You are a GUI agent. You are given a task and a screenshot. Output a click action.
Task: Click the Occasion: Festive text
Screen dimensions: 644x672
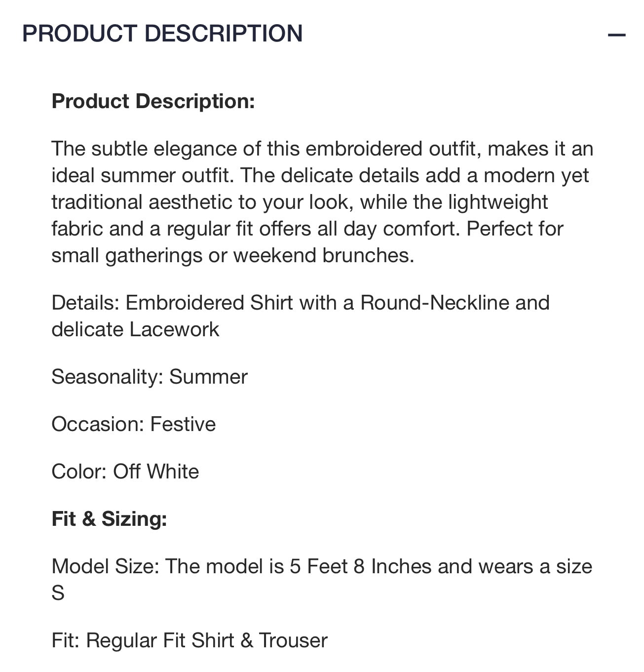[x=134, y=424]
